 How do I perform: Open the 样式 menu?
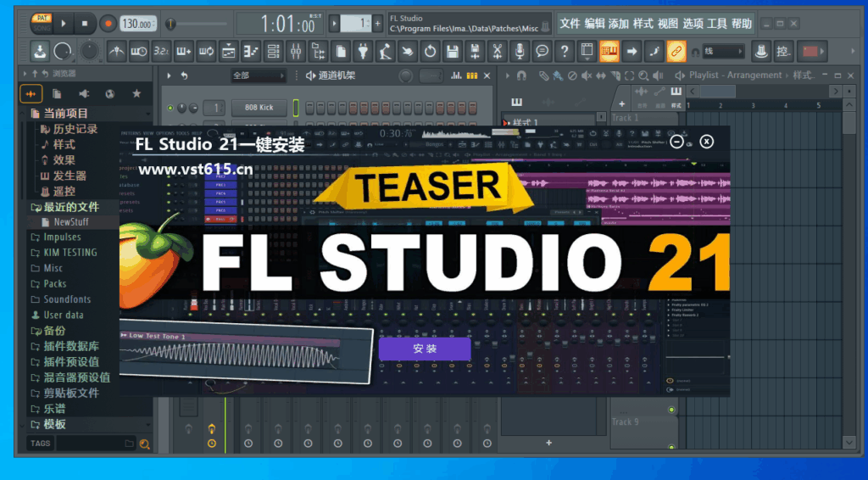pos(643,23)
